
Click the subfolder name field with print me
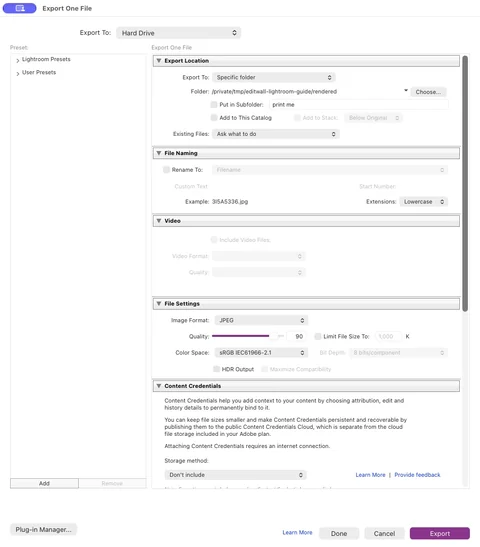[x=358, y=105]
